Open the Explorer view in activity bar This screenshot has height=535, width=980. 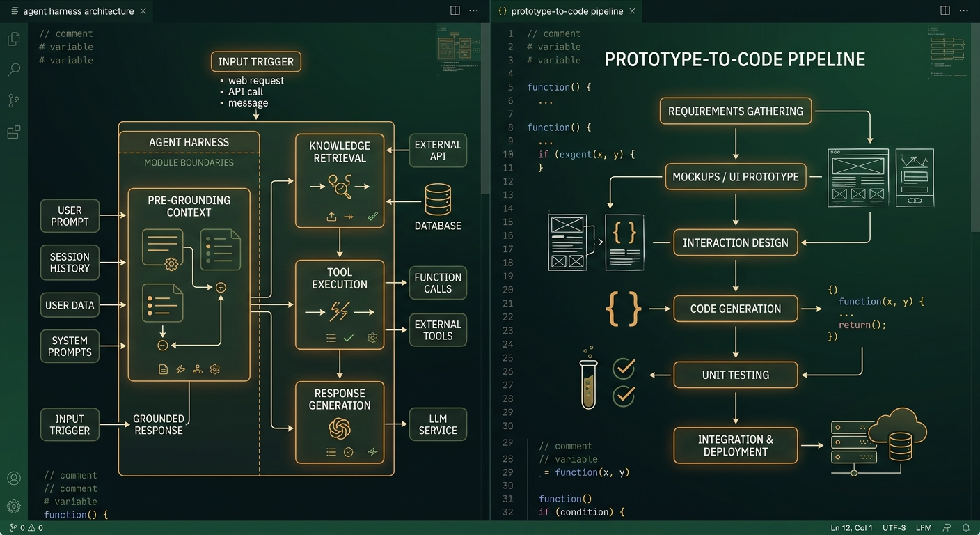click(13, 39)
